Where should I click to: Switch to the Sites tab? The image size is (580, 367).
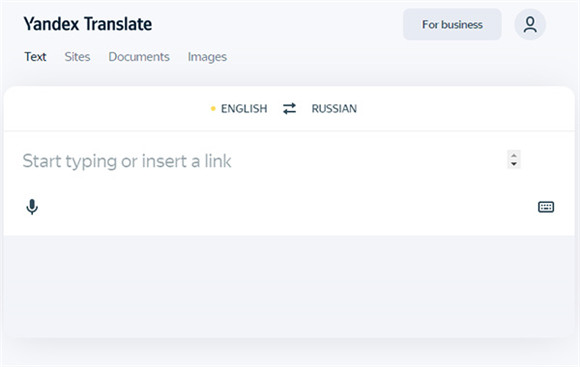pyautogui.click(x=77, y=57)
